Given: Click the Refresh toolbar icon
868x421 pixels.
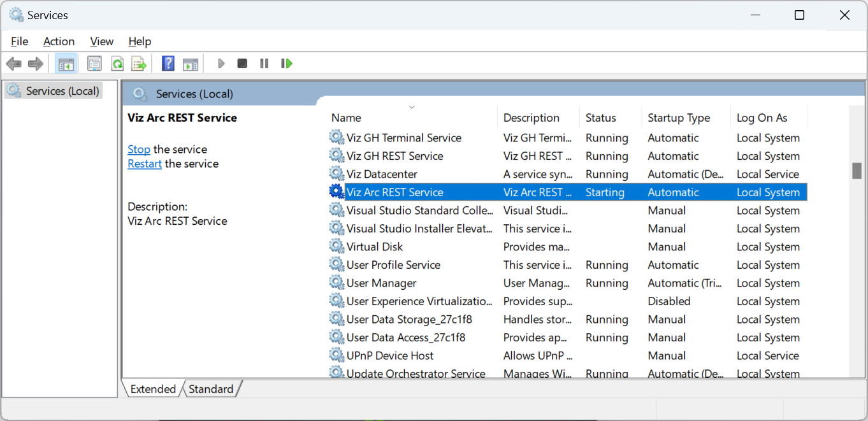Looking at the screenshot, I should (117, 64).
